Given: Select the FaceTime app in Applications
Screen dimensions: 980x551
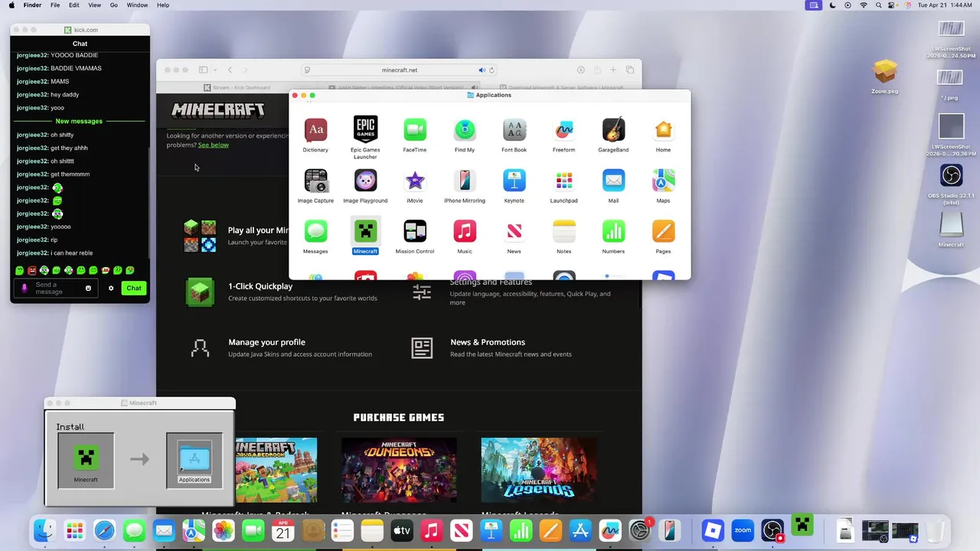Looking at the screenshot, I should click(x=415, y=130).
